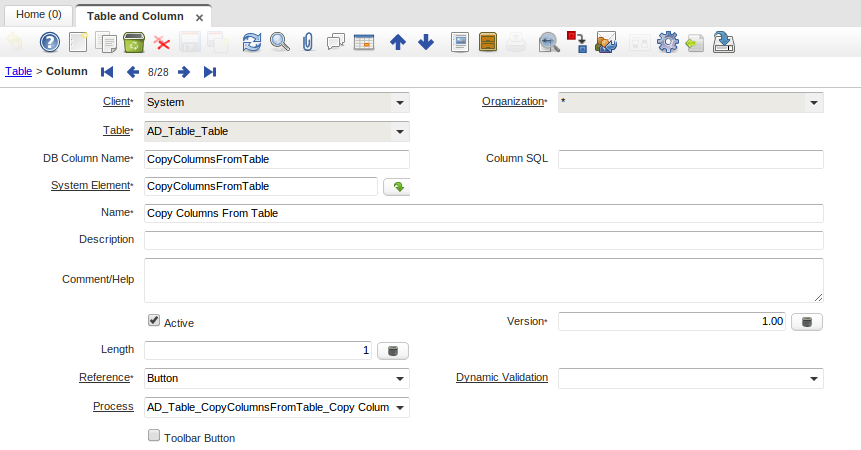
Task: Expand the Organization dropdown
Action: tap(814, 103)
